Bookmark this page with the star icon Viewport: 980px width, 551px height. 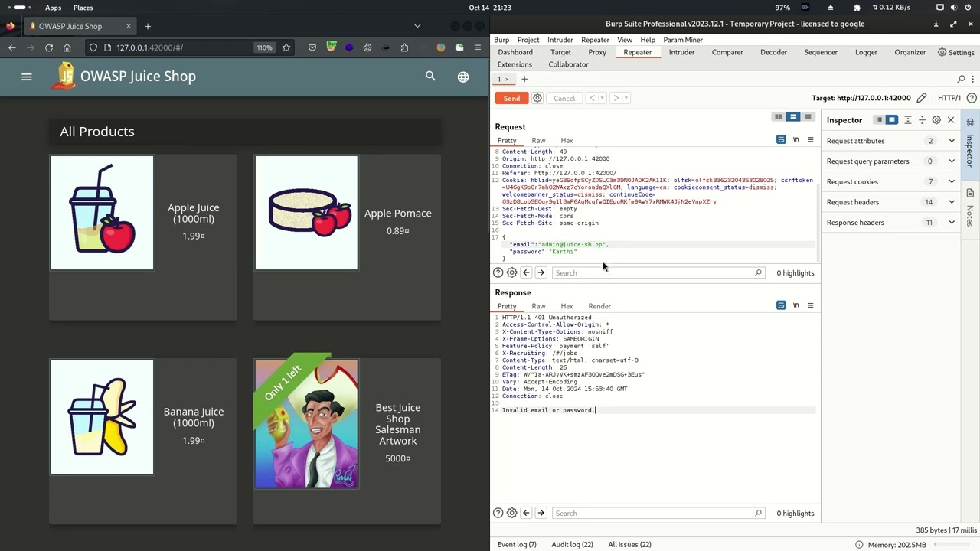tap(286, 47)
